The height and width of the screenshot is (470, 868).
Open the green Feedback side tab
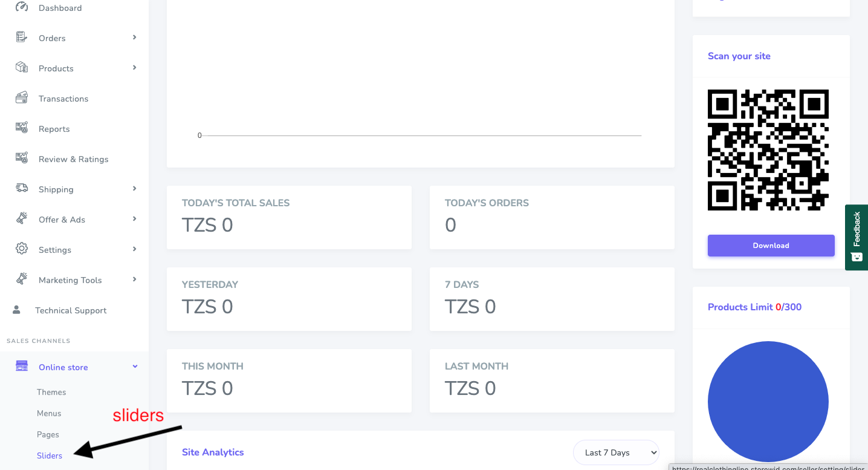coord(857,237)
